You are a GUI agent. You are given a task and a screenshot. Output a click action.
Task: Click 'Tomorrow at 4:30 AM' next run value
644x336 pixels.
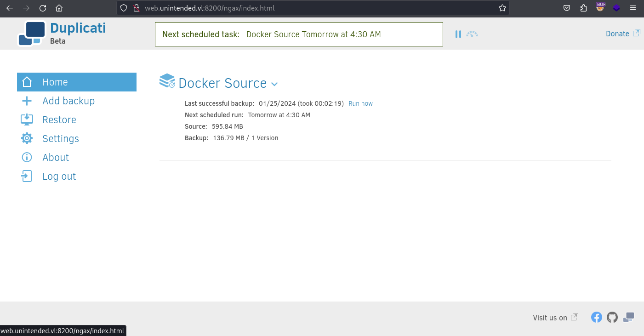(x=279, y=115)
